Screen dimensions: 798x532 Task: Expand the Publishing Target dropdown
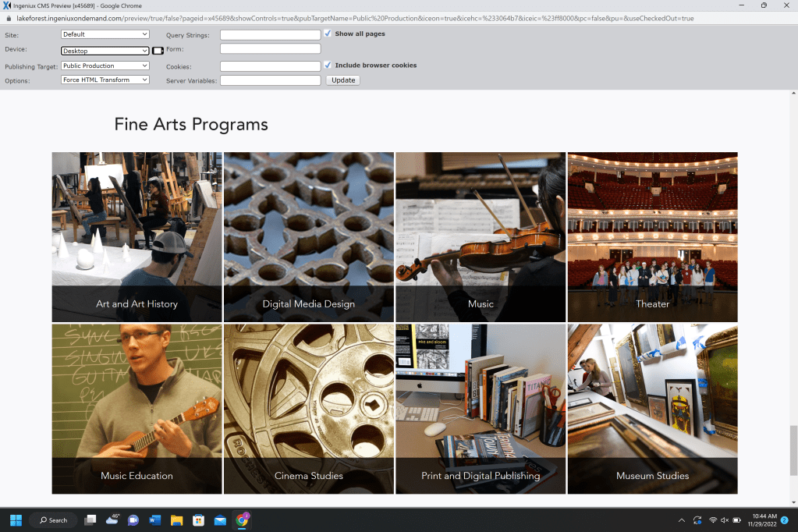point(105,66)
